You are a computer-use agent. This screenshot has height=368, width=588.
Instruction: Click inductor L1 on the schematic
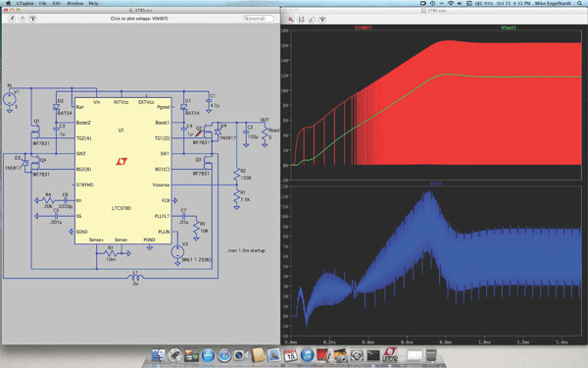[x=135, y=278]
